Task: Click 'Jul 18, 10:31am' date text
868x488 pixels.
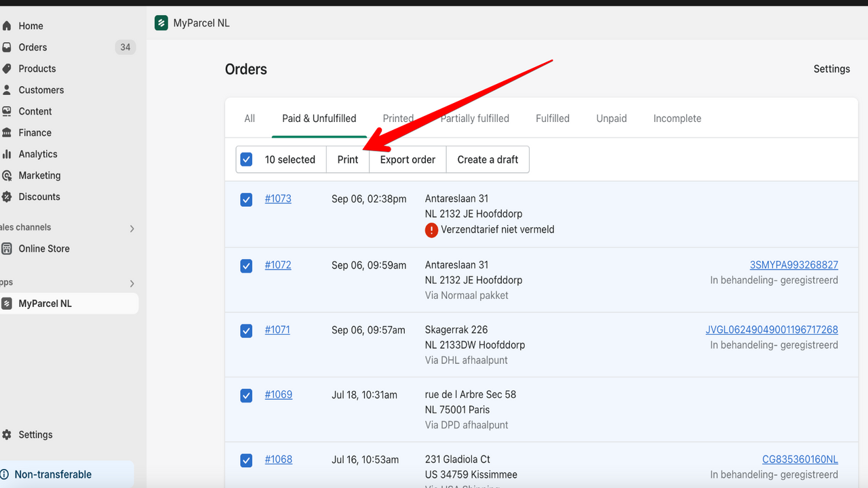Action: [365, 394]
